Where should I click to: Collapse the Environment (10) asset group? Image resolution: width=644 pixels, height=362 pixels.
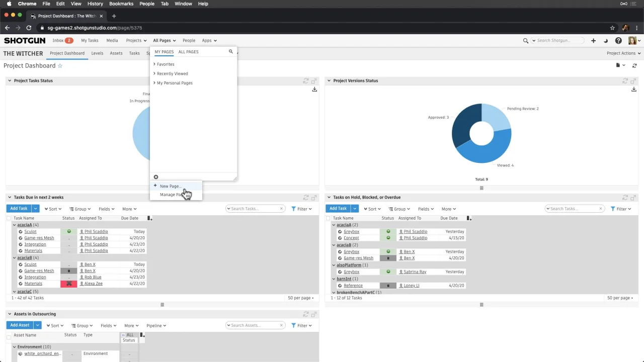point(15,347)
